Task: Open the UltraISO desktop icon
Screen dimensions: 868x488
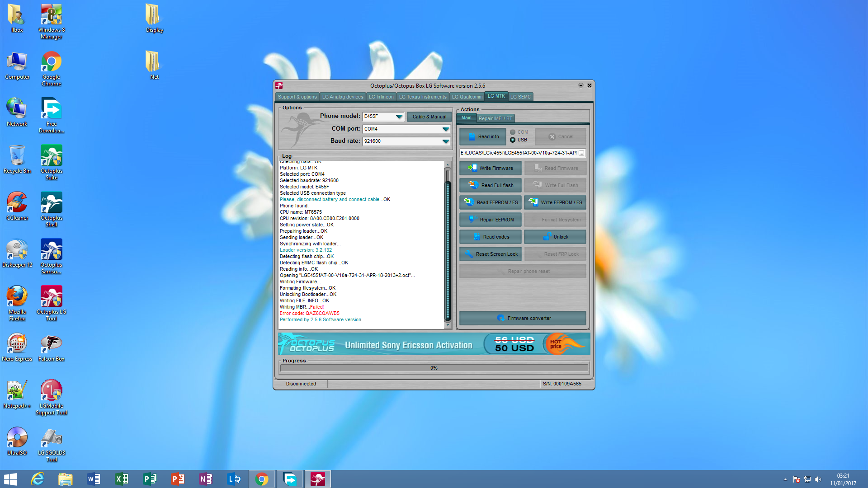Action: pyautogui.click(x=17, y=441)
